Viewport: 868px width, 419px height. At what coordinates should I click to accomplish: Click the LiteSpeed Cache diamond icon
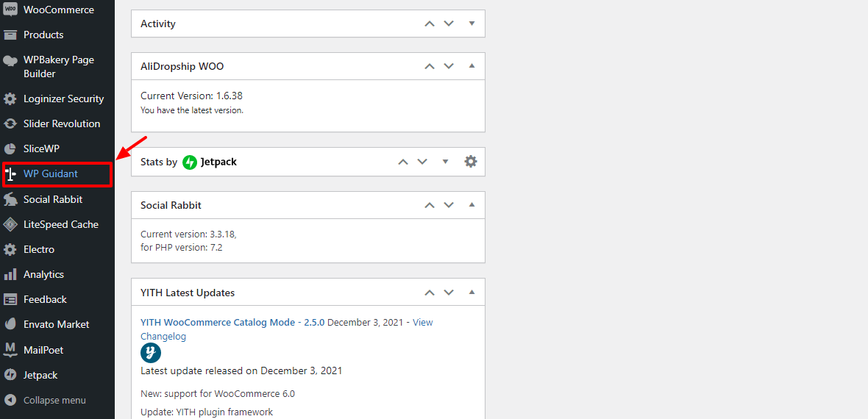(x=10, y=224)
